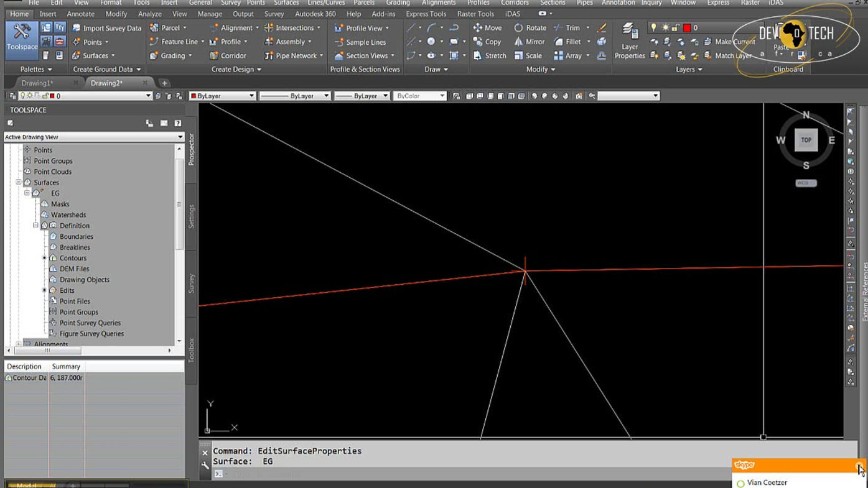868x488 pixels.
Task: Click Make Current layer button
Action: (729, 42)
